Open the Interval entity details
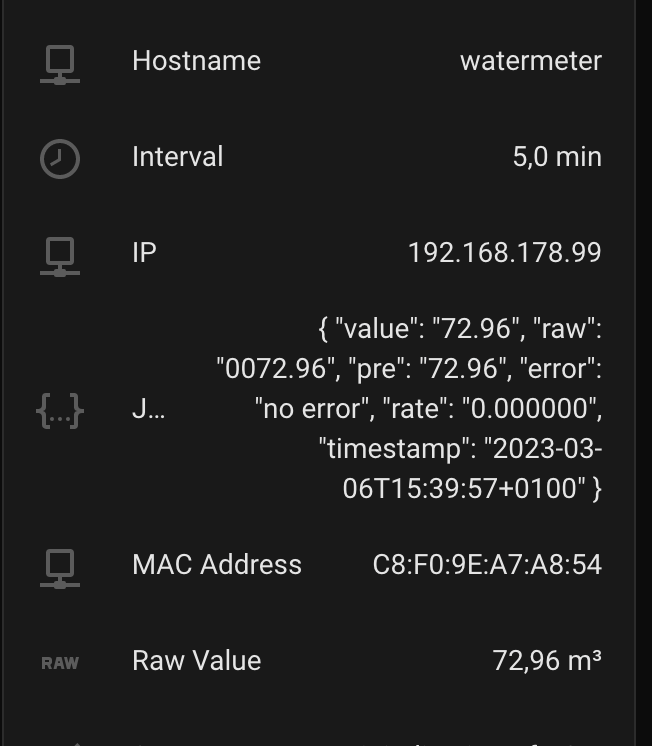 tap(177, 157)
